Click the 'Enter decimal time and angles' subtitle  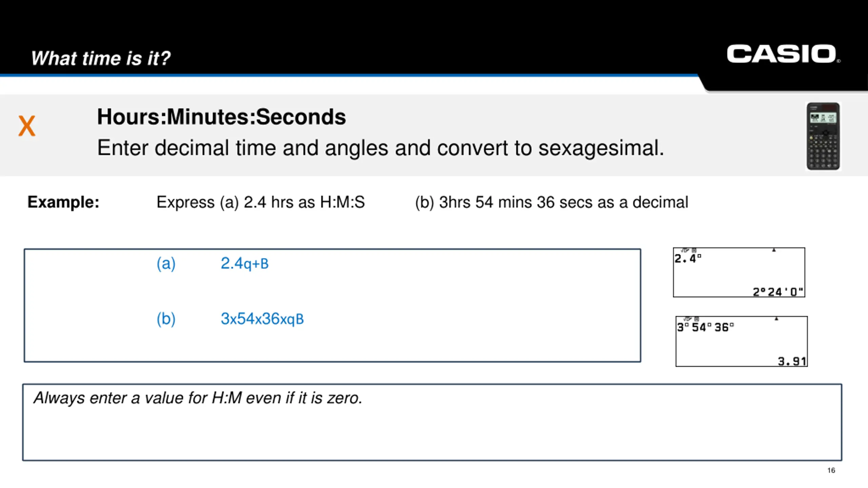tap(380, 148)
